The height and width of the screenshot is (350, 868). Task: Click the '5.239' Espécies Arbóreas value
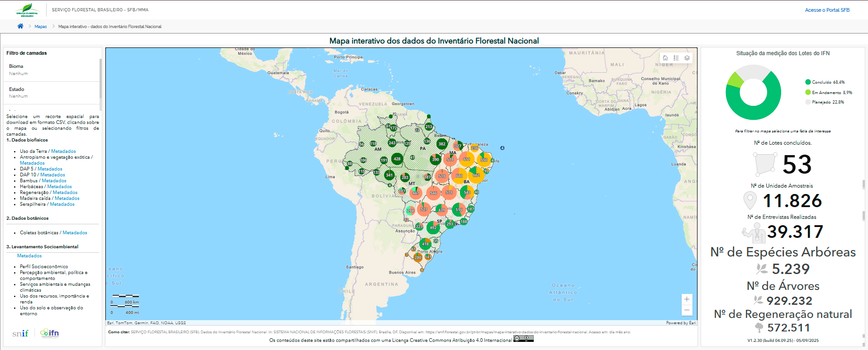coord(791,269)
